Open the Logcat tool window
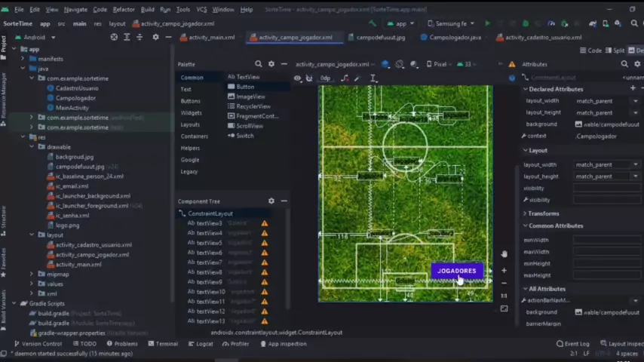644x362 pixels. [201, 344]
